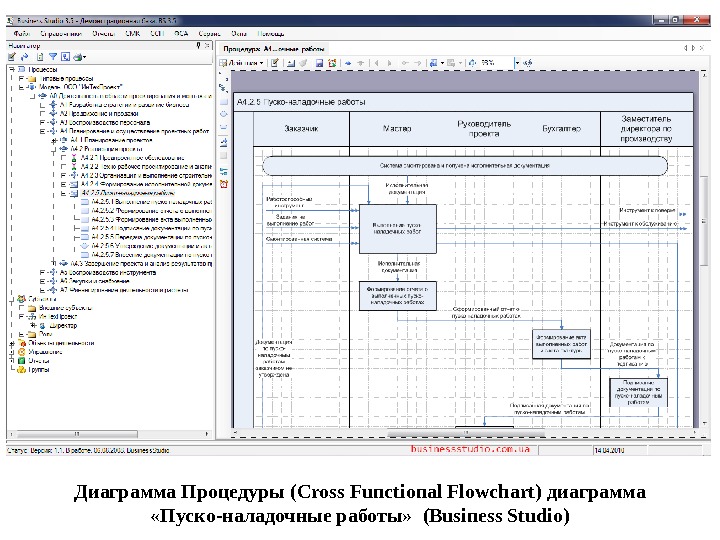
Task: Select the Процедура A4 diagram tab
Action: pos(274,49)
